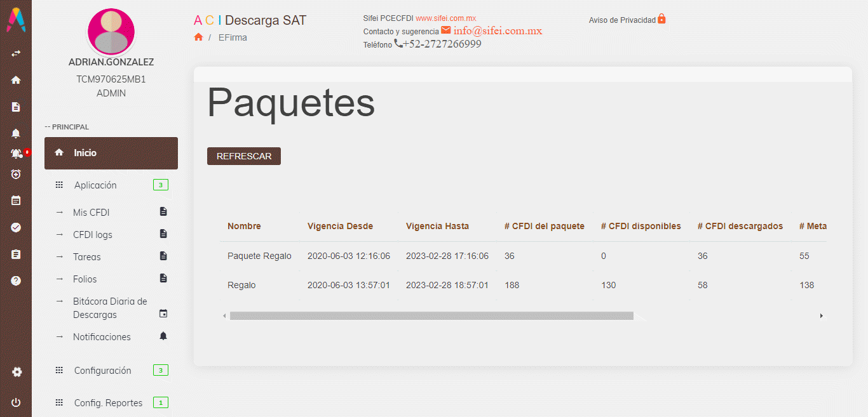
Task: Open www.sifei.com.mx link
Action: point(446,18)
